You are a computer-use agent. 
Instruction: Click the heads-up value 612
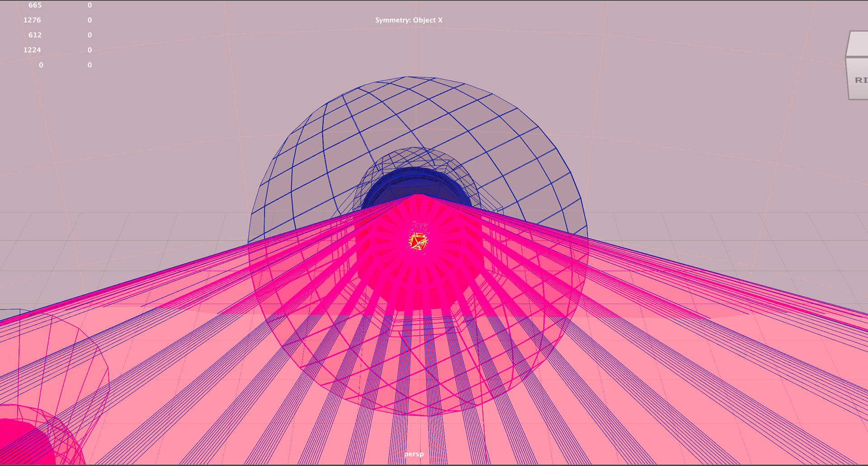pyautogui.click(x=35, y=35)
